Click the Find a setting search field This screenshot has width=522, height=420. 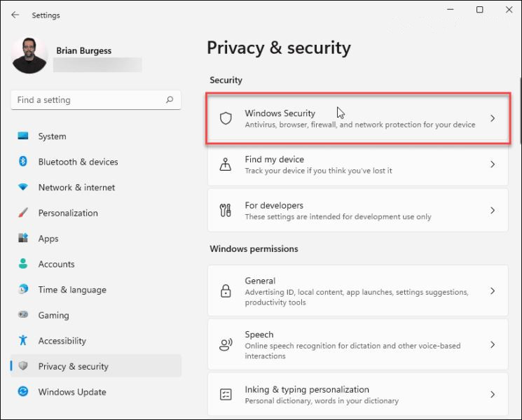(x=88, y=100)
